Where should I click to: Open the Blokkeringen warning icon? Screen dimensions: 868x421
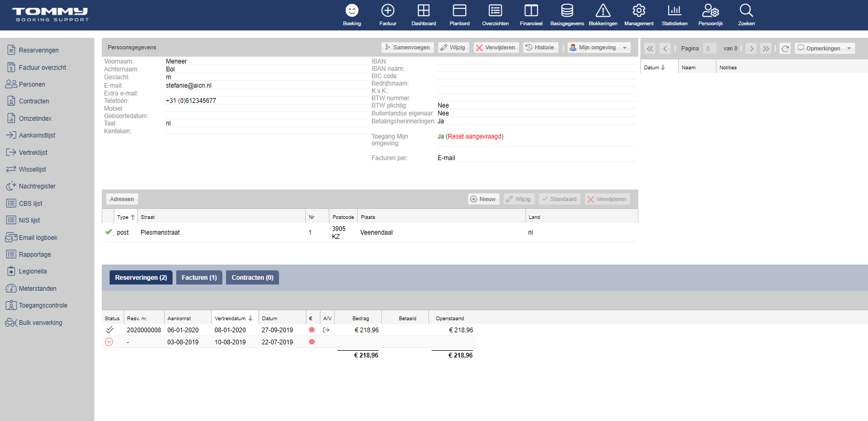point(603,10)
